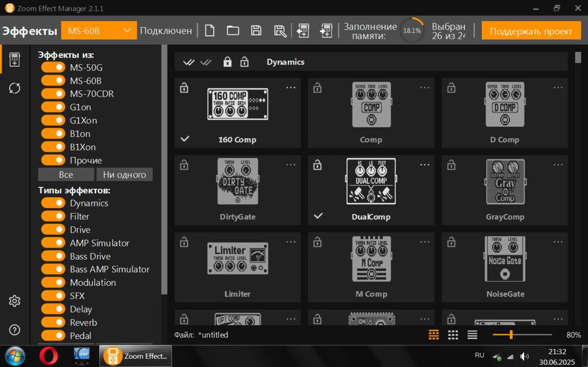Click the Все button
Image resolution: width=588 pixels, height=367 pixels.
(x=66, y=174)
